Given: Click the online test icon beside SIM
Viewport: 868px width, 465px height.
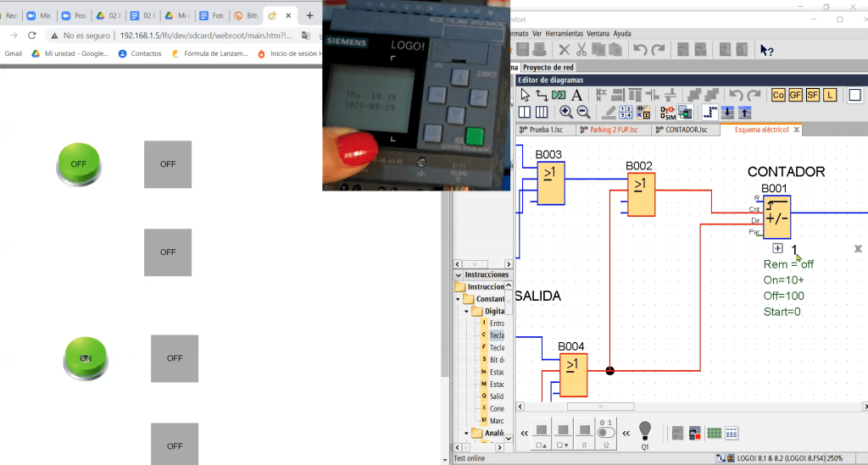Looking at the screenshot, I should point(685,112).
